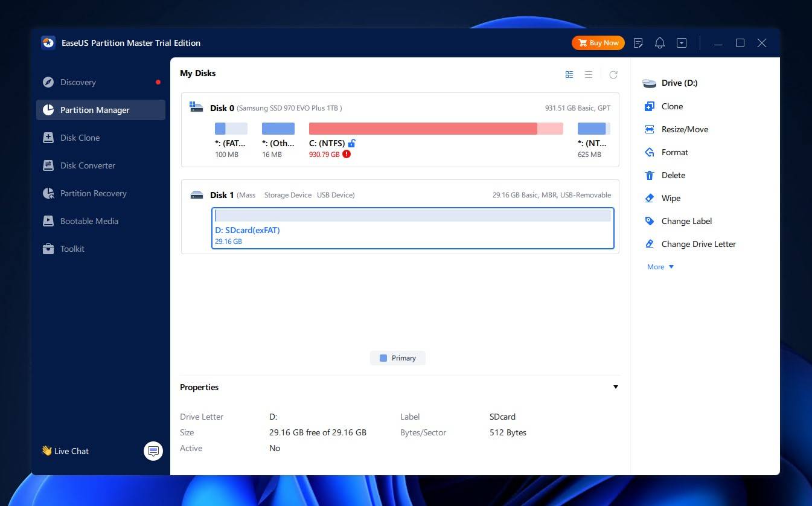This screenshot has height=506, width=812.
Task: Collapse the Properties panel
Action: (x=616, y=387)
